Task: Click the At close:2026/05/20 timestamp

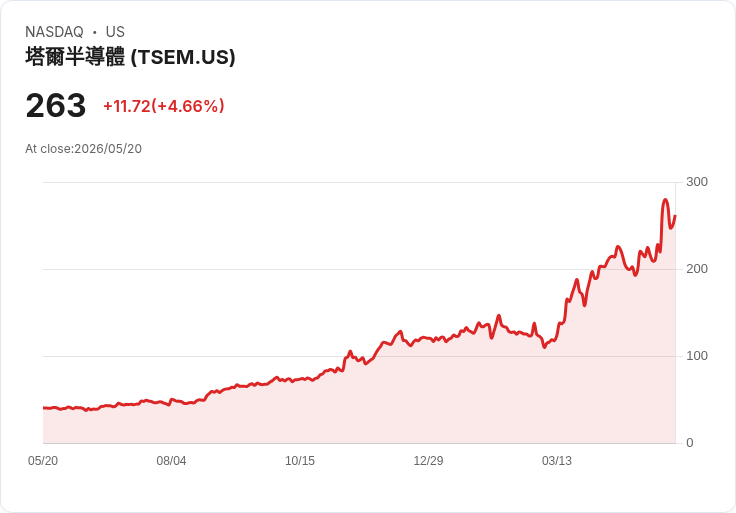Action: point(84,149)
